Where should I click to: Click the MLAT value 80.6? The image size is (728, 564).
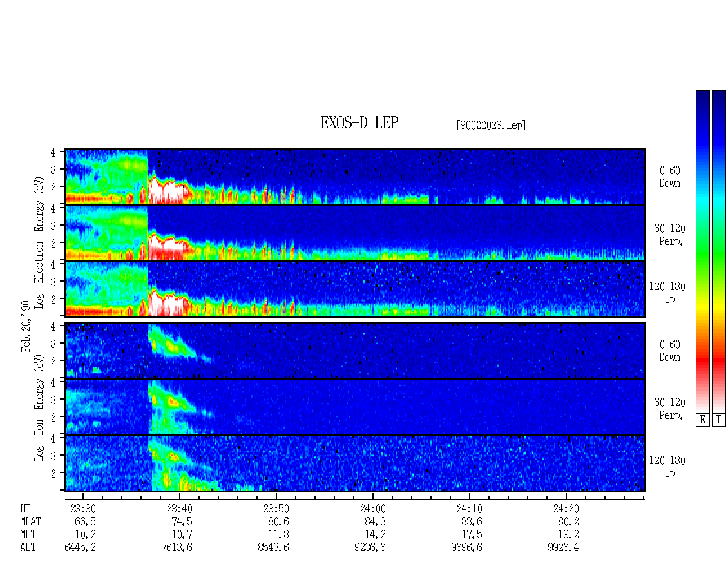tap(278, 521)
